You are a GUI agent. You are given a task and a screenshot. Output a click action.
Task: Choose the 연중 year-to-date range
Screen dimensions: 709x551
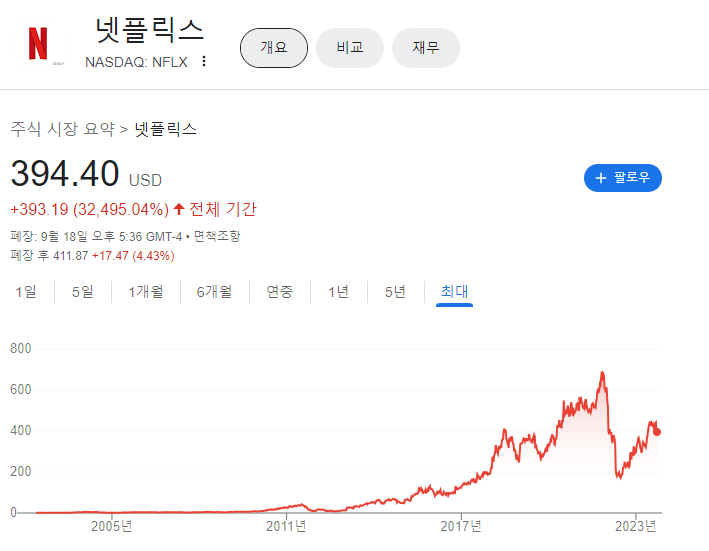coord(280,292)
